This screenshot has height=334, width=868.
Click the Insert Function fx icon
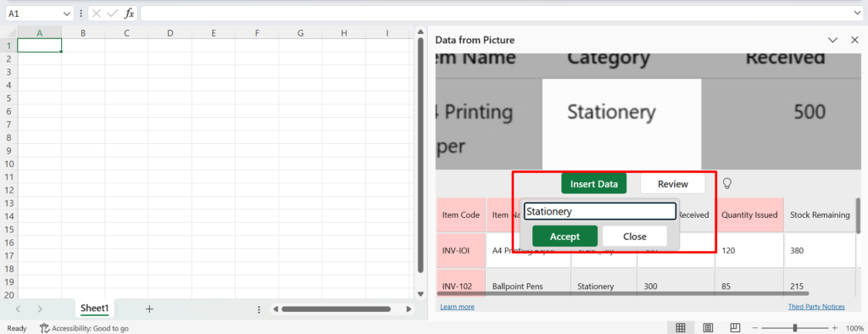[129, 14]
